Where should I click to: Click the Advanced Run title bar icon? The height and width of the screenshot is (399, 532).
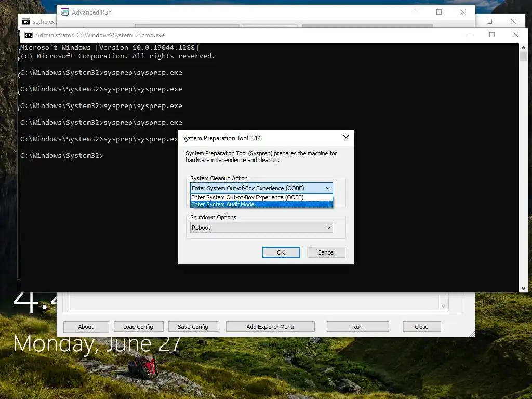click(64, 12)
